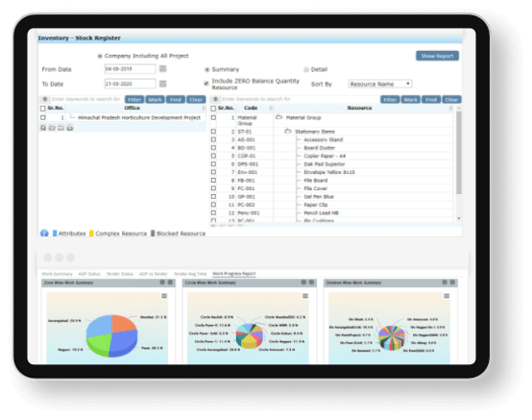Check the GP-001 Gel Pen Blue row checkbox
The width and height of the screenshot is (532, 420).
213,197
